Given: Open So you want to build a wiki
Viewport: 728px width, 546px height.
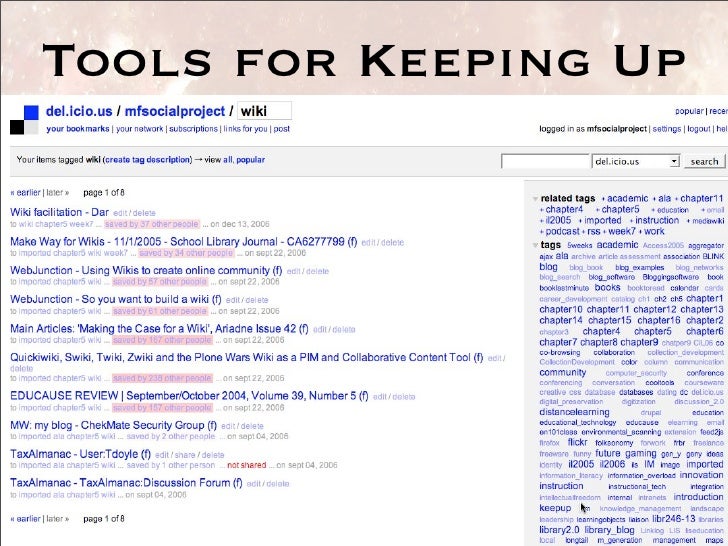Looking at the screenshot, I should click(116, 299).
